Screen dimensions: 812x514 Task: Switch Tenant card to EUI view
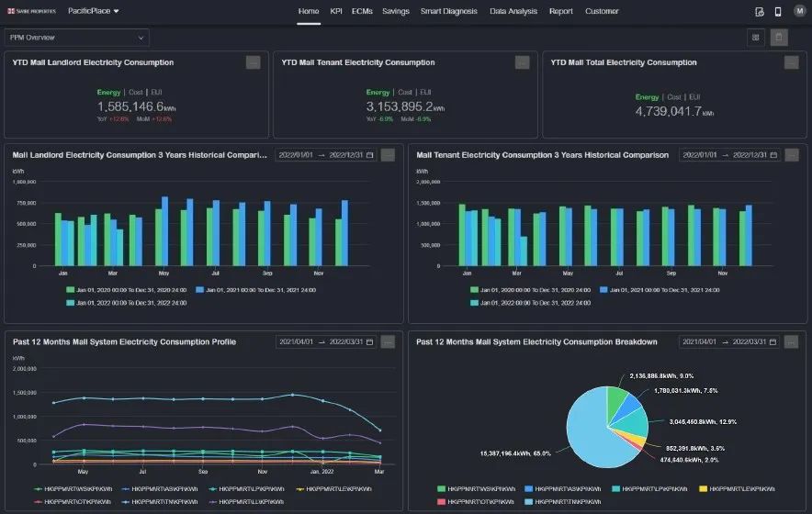point(425,92)
